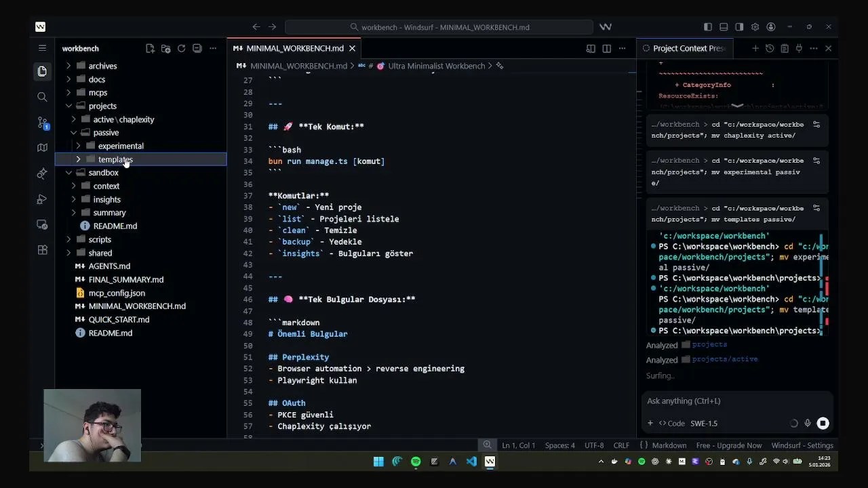Screen dimensions: 868x488
Task: Change the CRLF line ending setting
Action: pyautogui.click(x=621, y=445)
